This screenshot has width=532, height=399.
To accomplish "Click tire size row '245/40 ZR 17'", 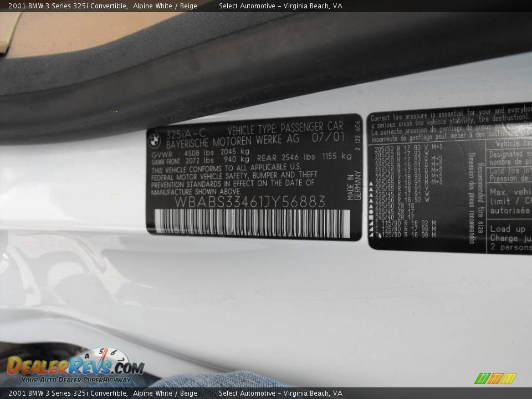I will click(x=395, y=217).
